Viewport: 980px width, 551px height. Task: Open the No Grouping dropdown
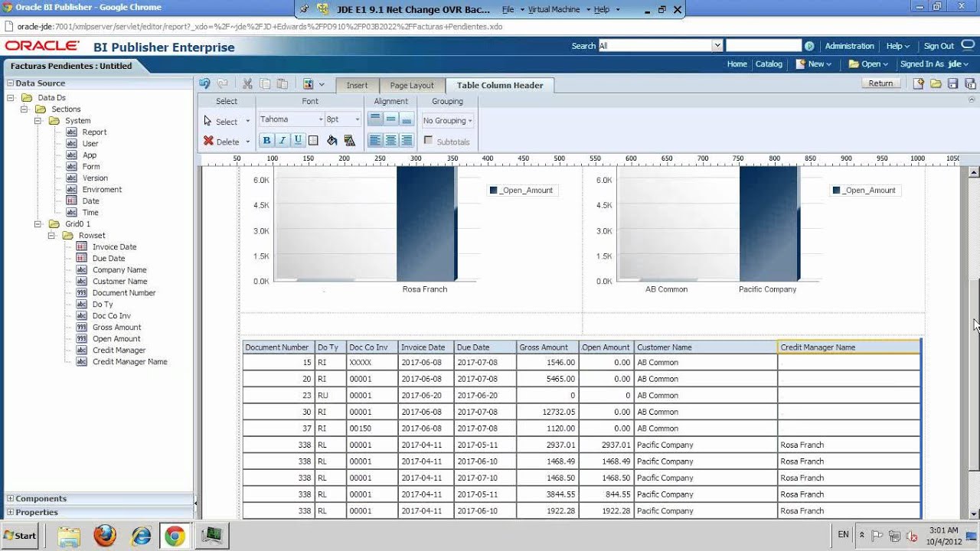[x=447, y=120]
